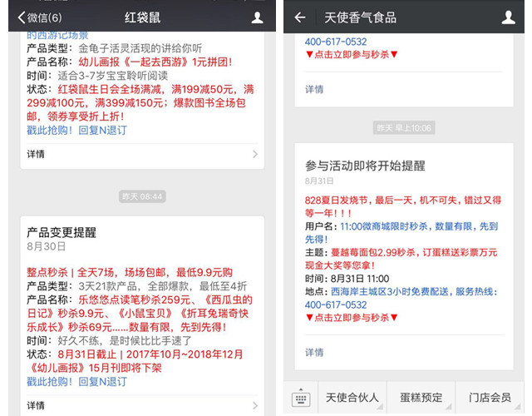Tap 戳此抢购 in the 产品变更提醒 message
The height and width of the screenshot is (416, 532).
50,382
